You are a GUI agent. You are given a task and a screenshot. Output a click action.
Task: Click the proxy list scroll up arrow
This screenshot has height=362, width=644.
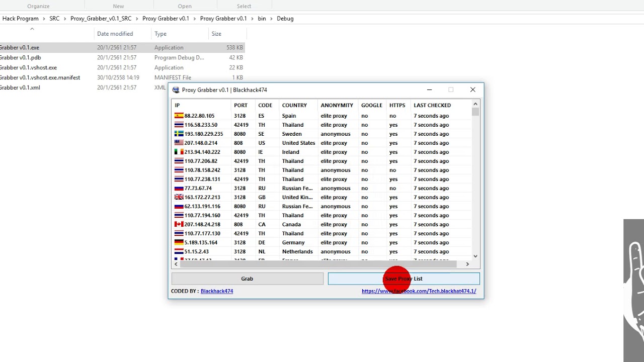pos(475,104)
